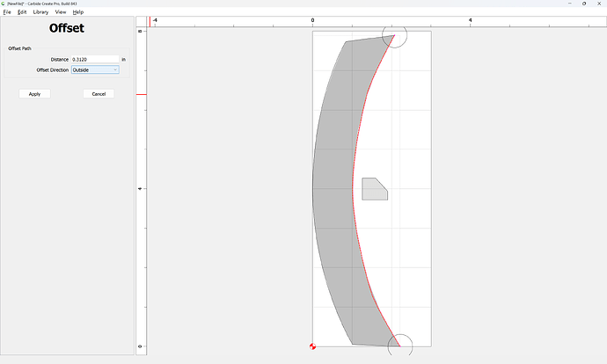This screenshot has width=607, height=364.
Task: Click the Carbide Create app icon in title bar
Action: (4, 4)
